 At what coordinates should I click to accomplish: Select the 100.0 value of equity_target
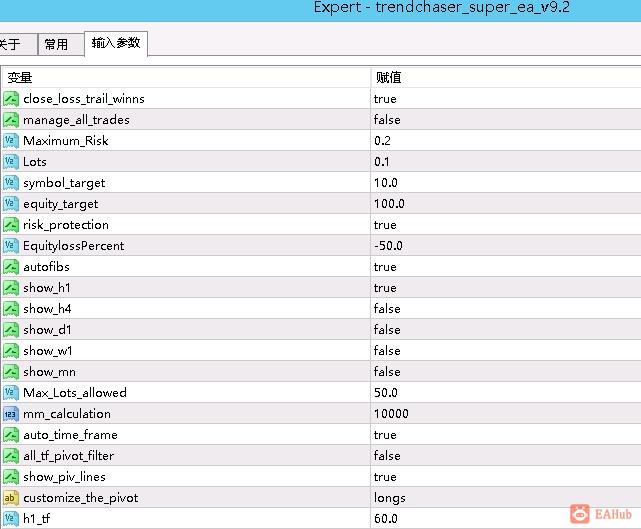(x=389, y=204)
